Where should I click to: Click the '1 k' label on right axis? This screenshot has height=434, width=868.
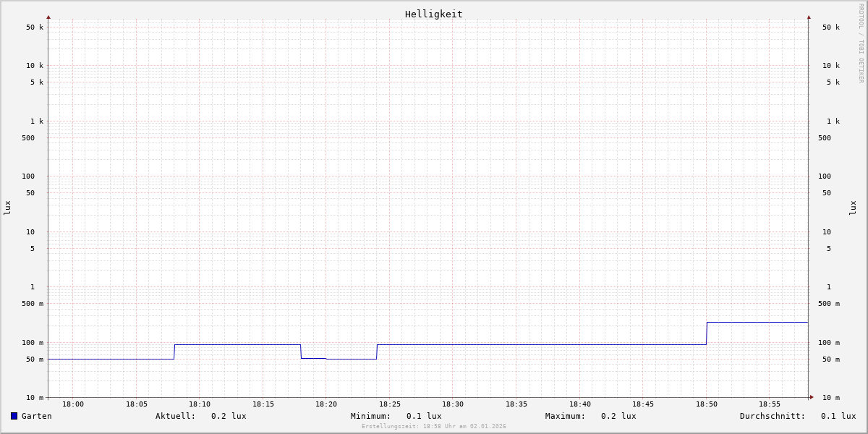click(x=833, y=122)
